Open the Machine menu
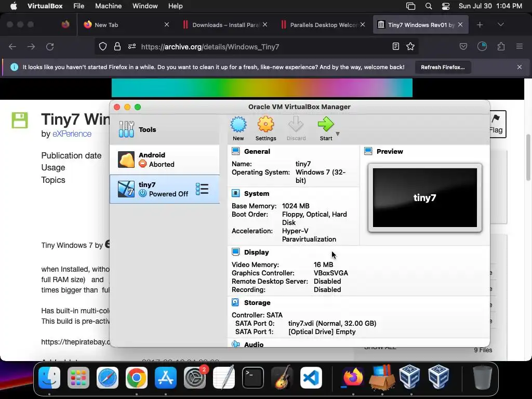 coord(108,6)
